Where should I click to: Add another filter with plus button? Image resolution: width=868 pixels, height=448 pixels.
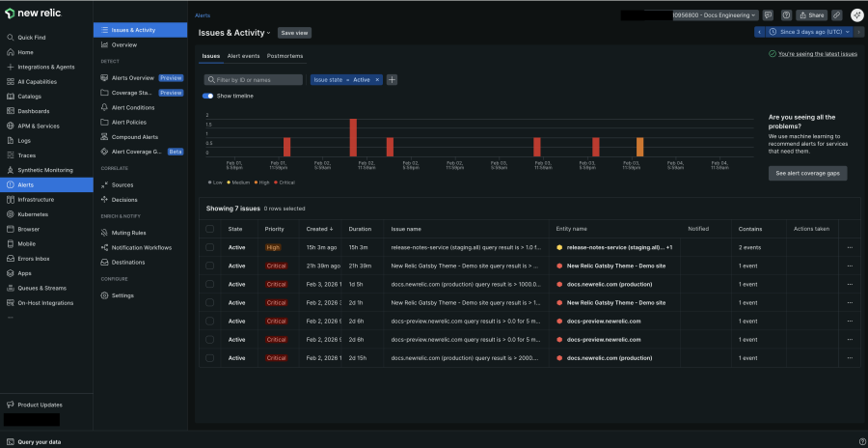[392, 80]
